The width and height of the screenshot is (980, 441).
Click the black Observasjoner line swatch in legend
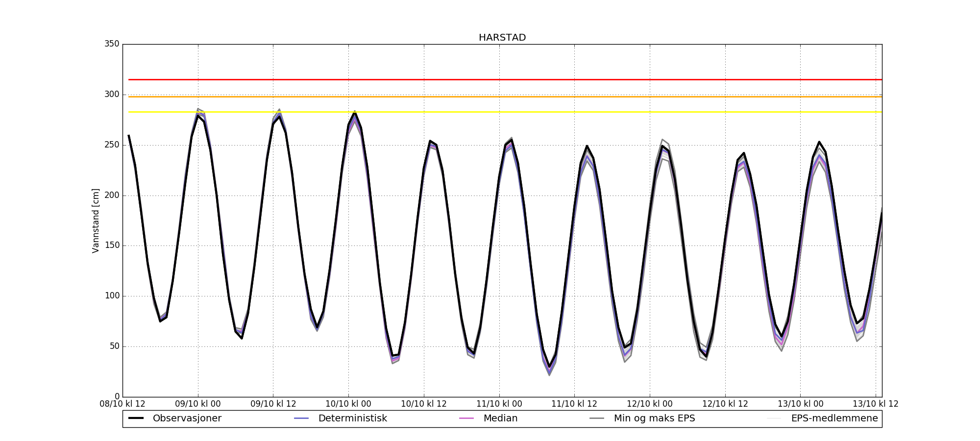[x=136, y=418]
